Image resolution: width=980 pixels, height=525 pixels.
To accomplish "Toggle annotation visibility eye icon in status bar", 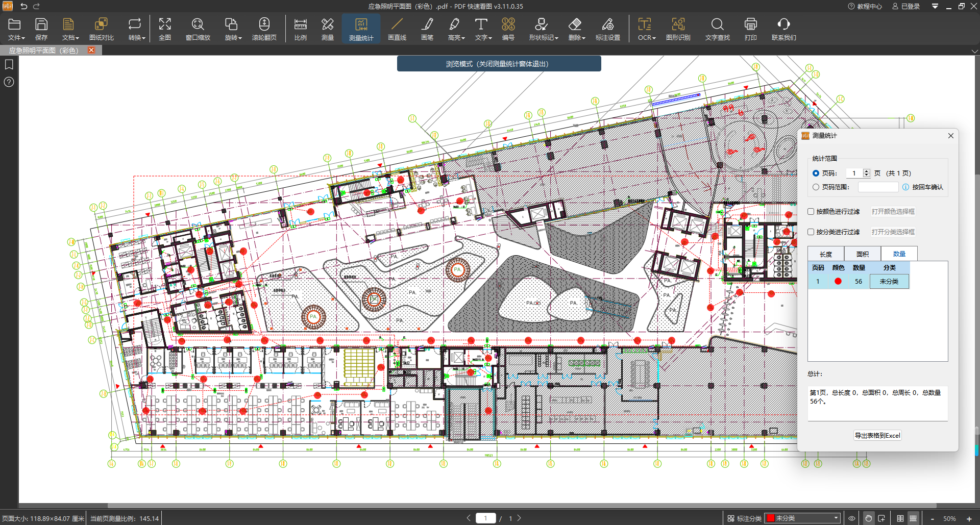I will pyautogui.click(x=852, y=518).
